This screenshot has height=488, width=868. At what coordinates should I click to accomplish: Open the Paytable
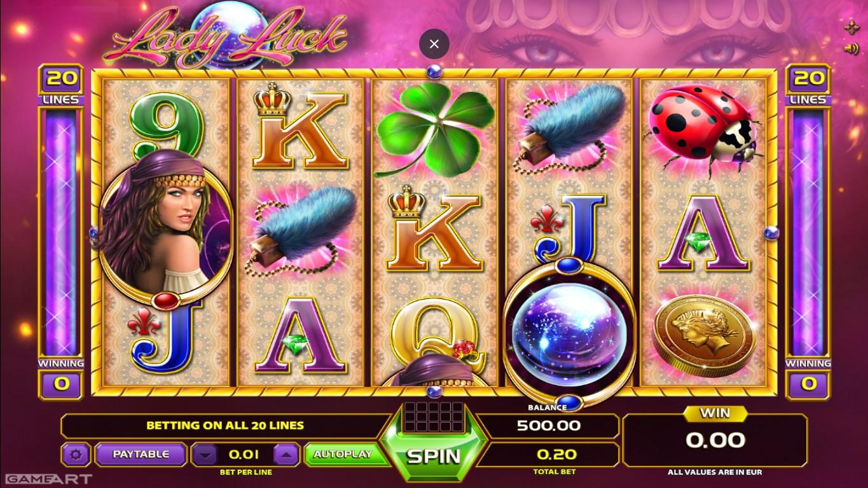tap(141, 454)
